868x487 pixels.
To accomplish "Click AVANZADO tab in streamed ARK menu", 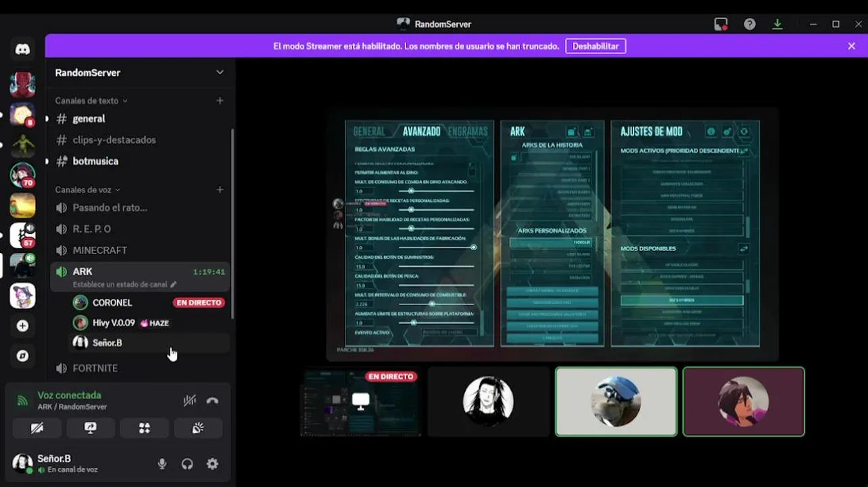I will [421, 131].
